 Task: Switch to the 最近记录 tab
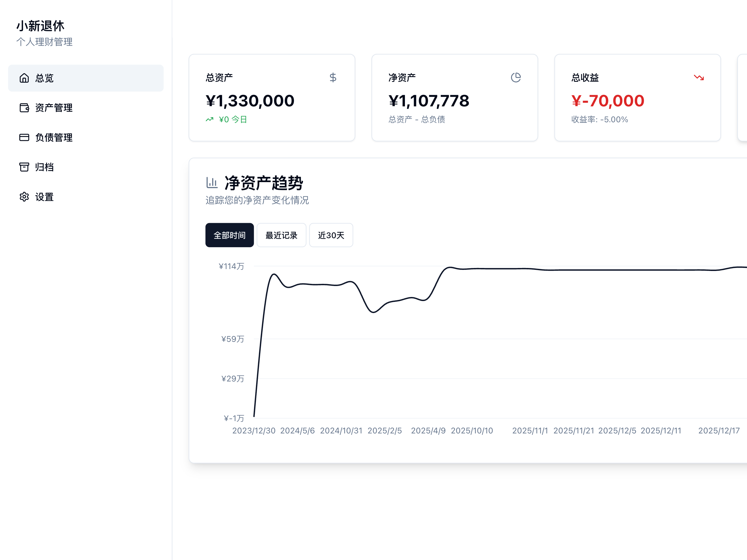click(x=281, y=235)
